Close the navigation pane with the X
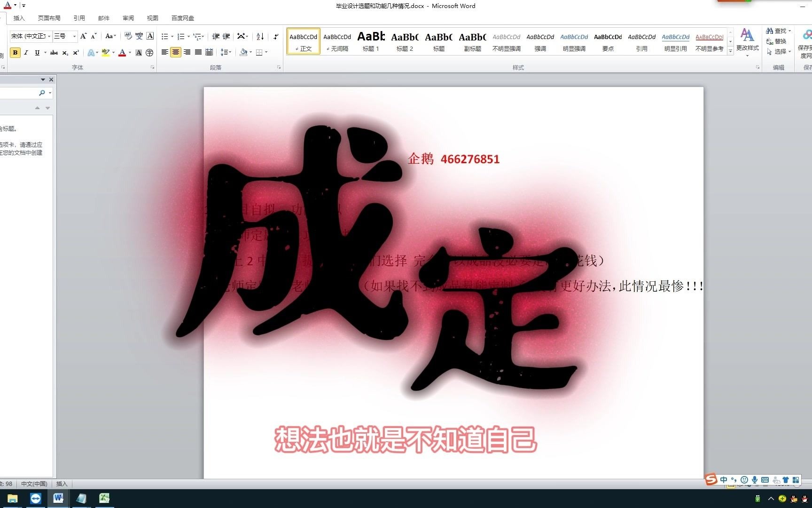Screen dimensions: 812x508 point(51,79)
